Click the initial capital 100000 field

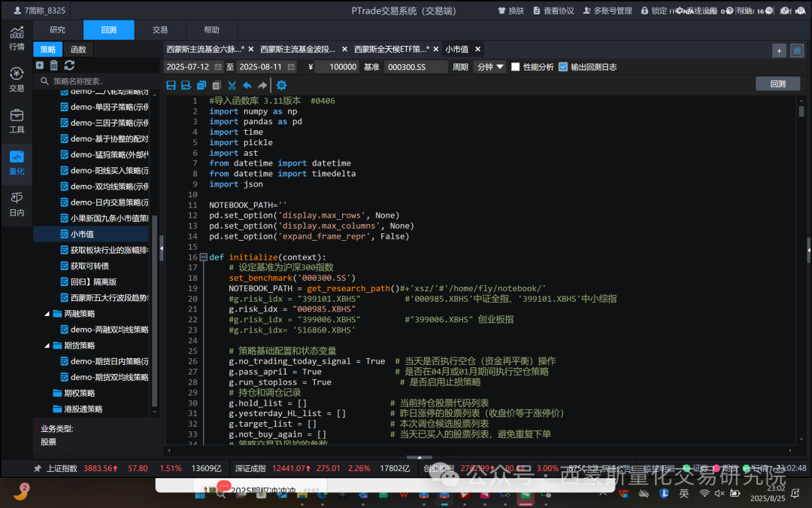coord(337,67)
